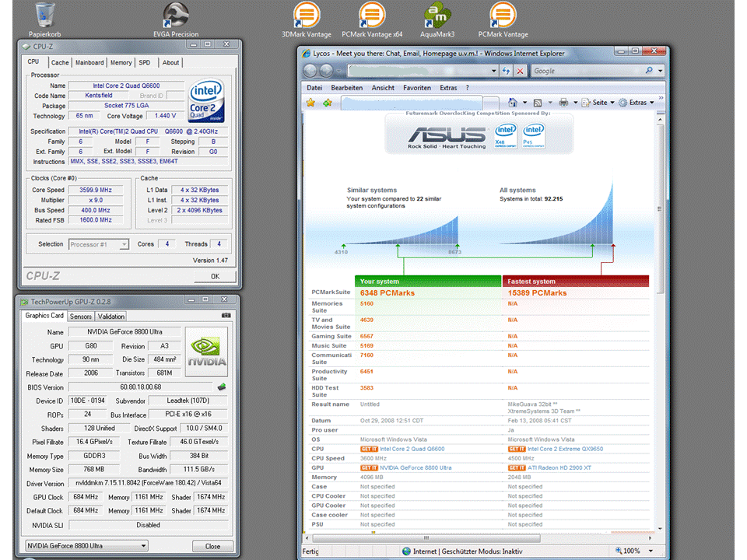The width and height of the screenshot is (747, 560).
Task: Open the NVIDIA GeForce 8800 Ultra link
Action: 416,467
